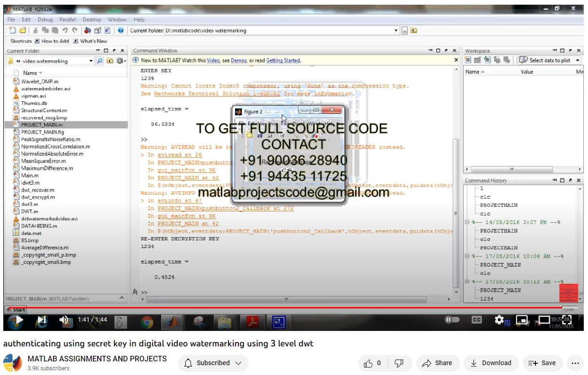Open the Parallel menu
Viewport: 588px width, 375px height.
click(68, 20)
